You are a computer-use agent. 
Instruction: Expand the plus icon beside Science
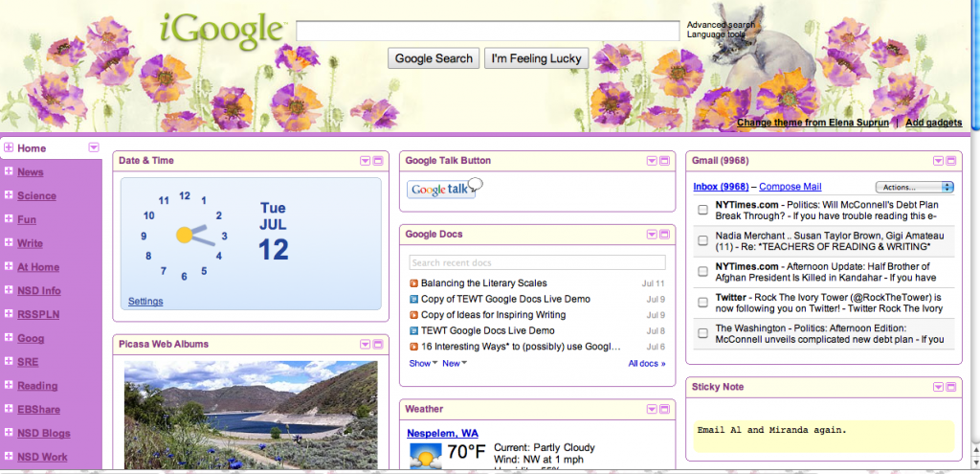pos(9,195)
